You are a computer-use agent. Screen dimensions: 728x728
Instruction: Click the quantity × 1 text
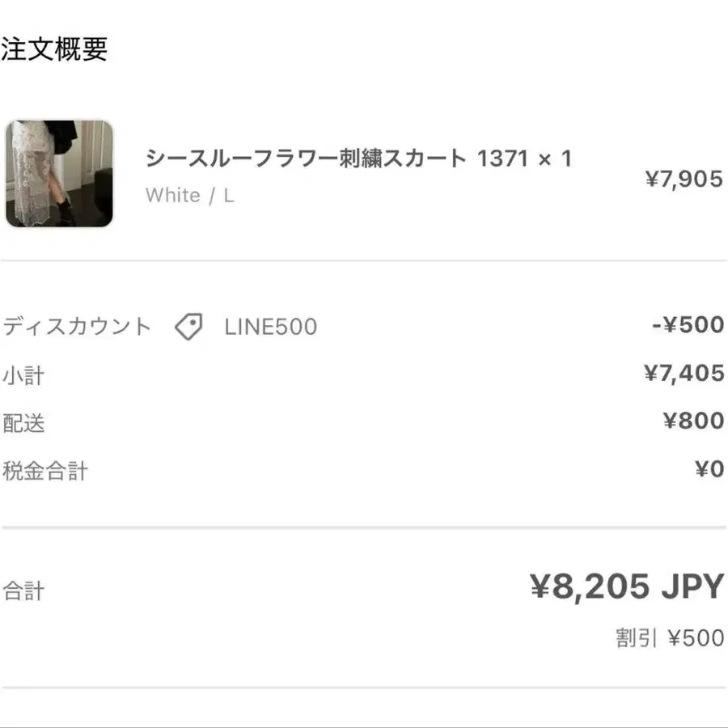point(555,159)
